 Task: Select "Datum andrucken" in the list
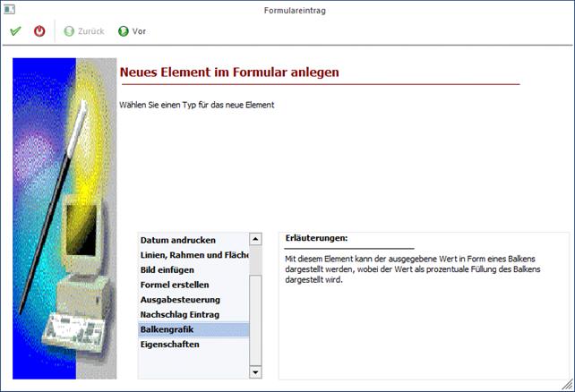(177, 240)
